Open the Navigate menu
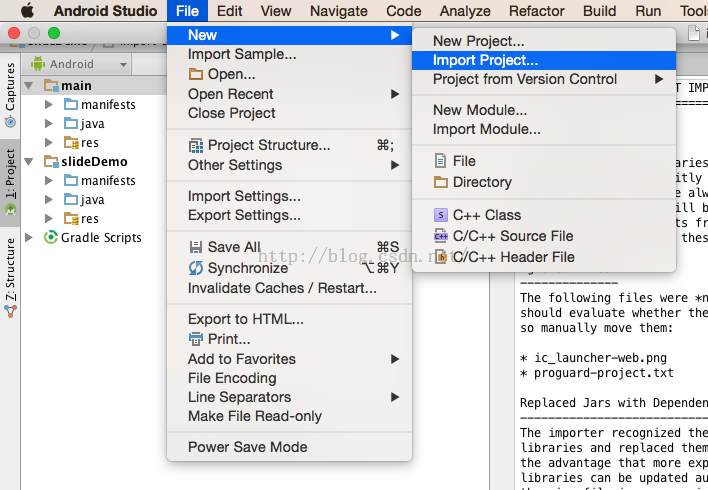The image size is (708, 490). [x=339, y=10]
